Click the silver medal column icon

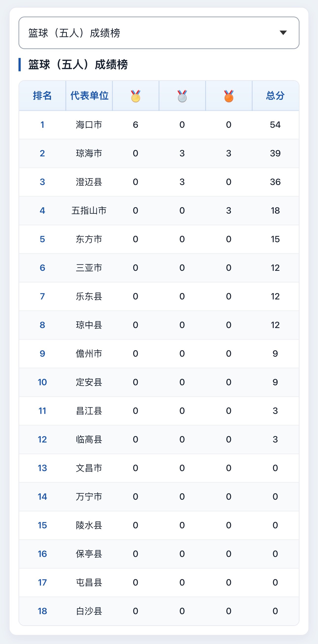(x=182, y=96)
